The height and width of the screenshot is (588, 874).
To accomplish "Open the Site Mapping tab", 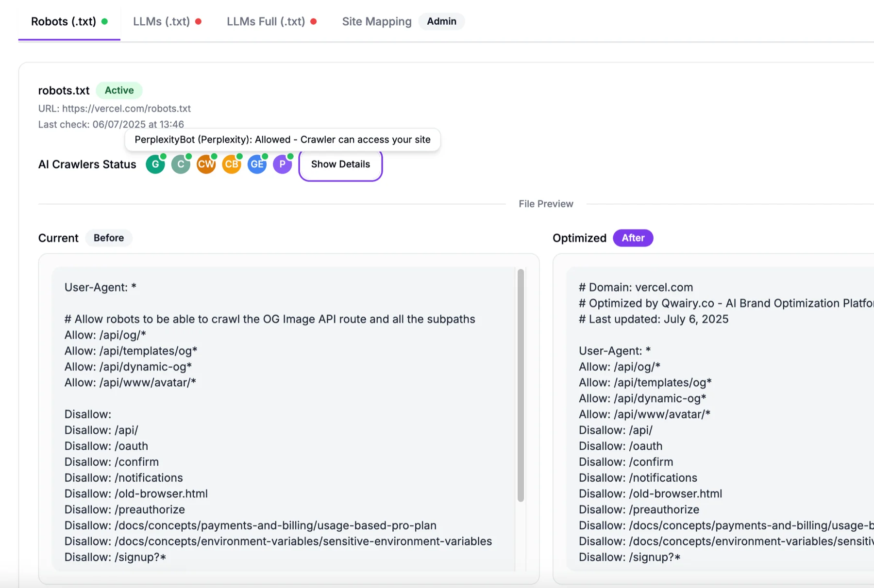I will pyautogui.click(x=376, y=21).
